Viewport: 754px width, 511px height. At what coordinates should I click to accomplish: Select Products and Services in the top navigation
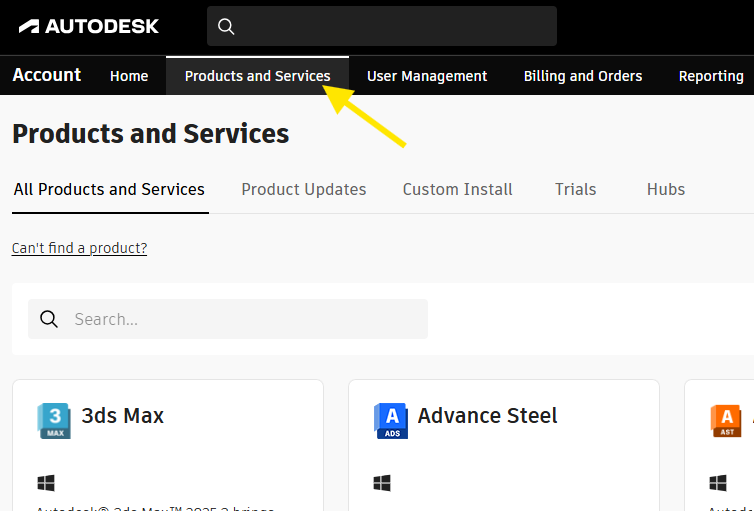click(257, 76)
